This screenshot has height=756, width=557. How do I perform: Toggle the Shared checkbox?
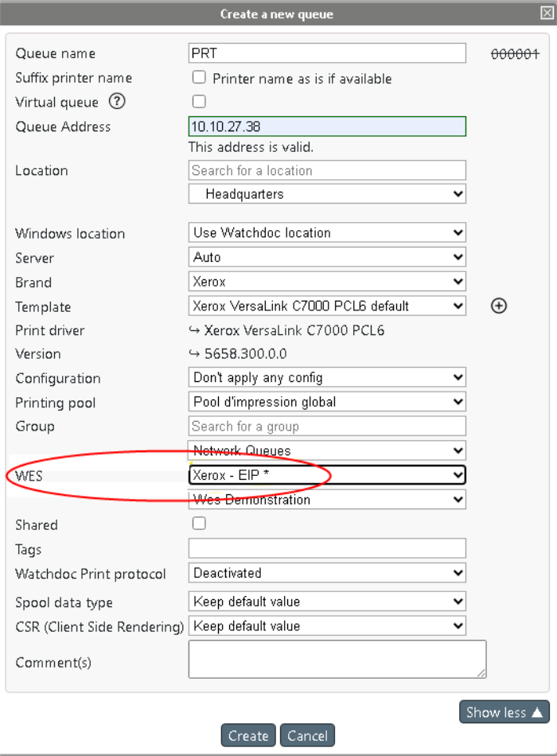[x=199, y=523]
